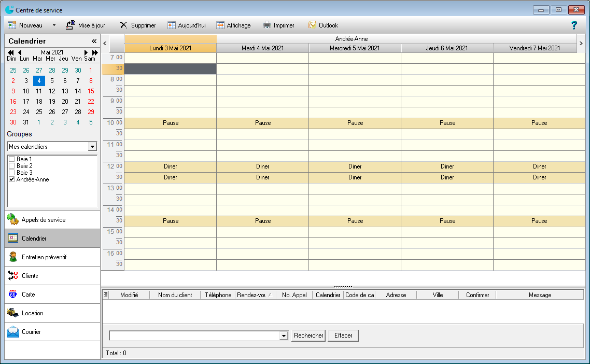Image resolution: width=590 pixels, height=364 pixels.
Task: Open Entretien préventif module icon
Action: point(13,257)
